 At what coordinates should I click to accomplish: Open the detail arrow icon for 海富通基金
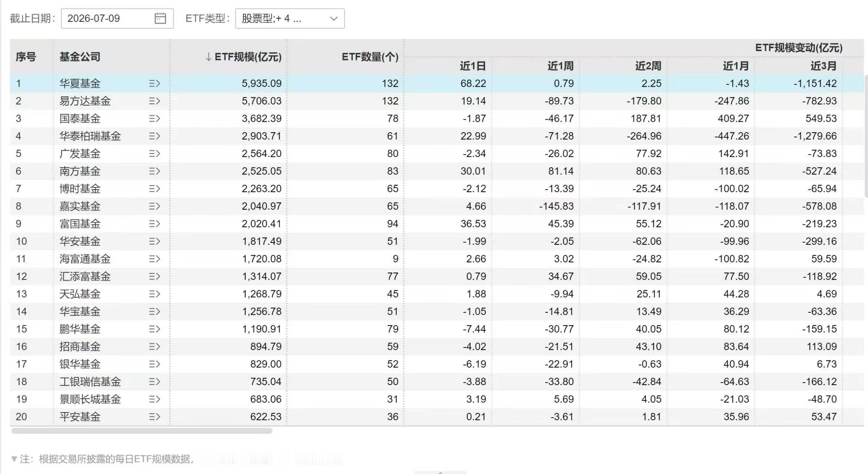[154, 258]
